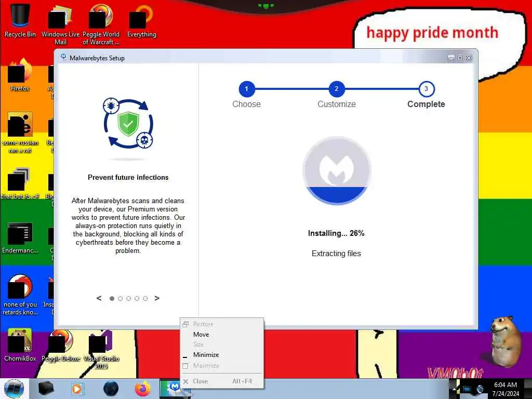Open the Peggle Deluxe desktop shortcut
The width and height of the screenshot is (532, 399).
[x=61, y=345]
